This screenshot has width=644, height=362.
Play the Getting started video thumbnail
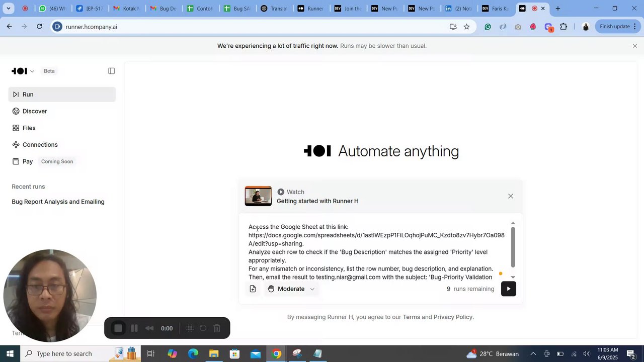click(x=258, y=196)
